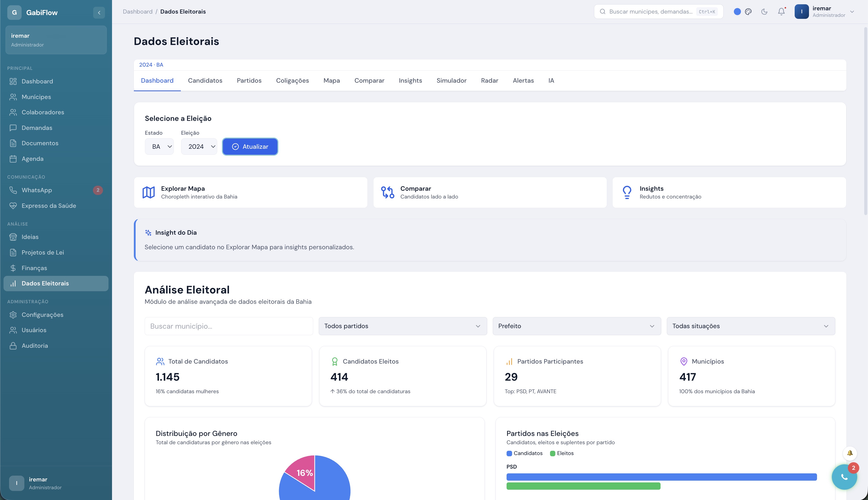Screen dimensions: 868x500
Task: Click the Explorar Mapa map icon
Action: [149, 192]
